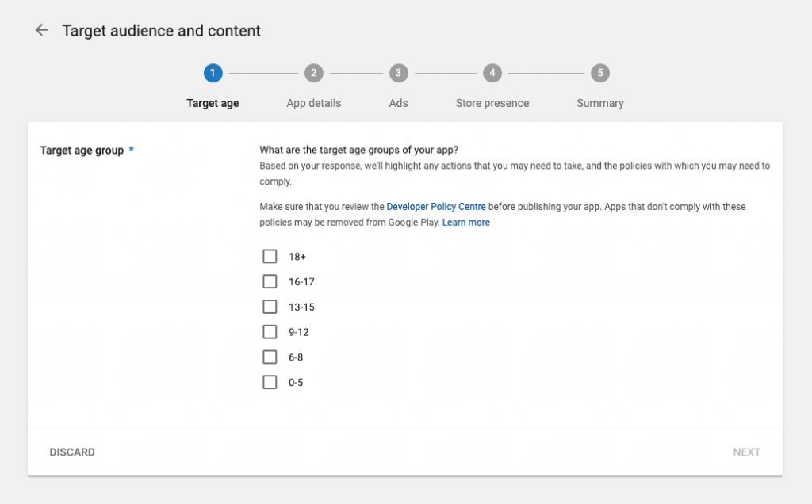Click the DISCARD button
The image size is (812, 504).
click(73, 452)
